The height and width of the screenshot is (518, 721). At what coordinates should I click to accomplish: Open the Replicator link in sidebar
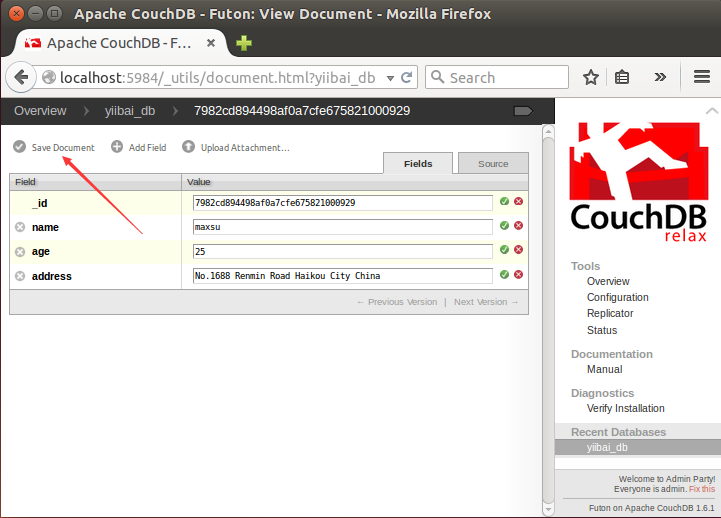[x=610, y=313]
